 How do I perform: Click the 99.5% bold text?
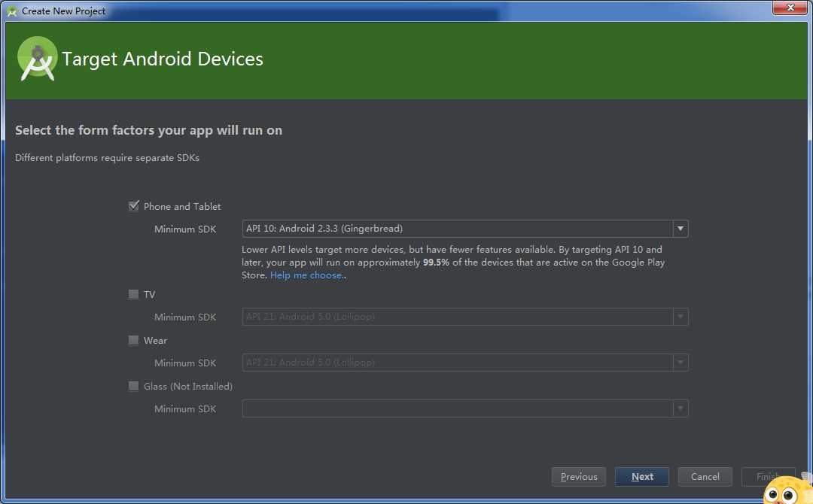(436, 263)
